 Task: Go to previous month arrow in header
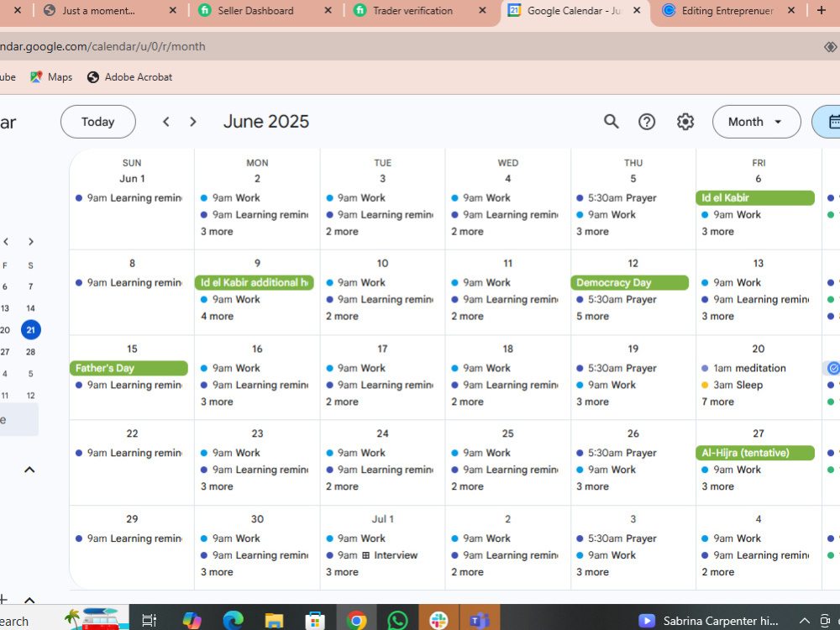click(166, 122)
